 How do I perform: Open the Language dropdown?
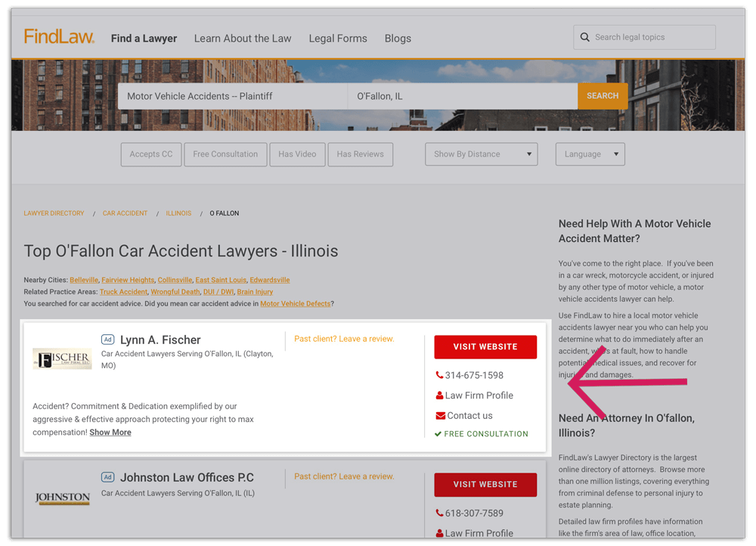click(x=590, y=154)
